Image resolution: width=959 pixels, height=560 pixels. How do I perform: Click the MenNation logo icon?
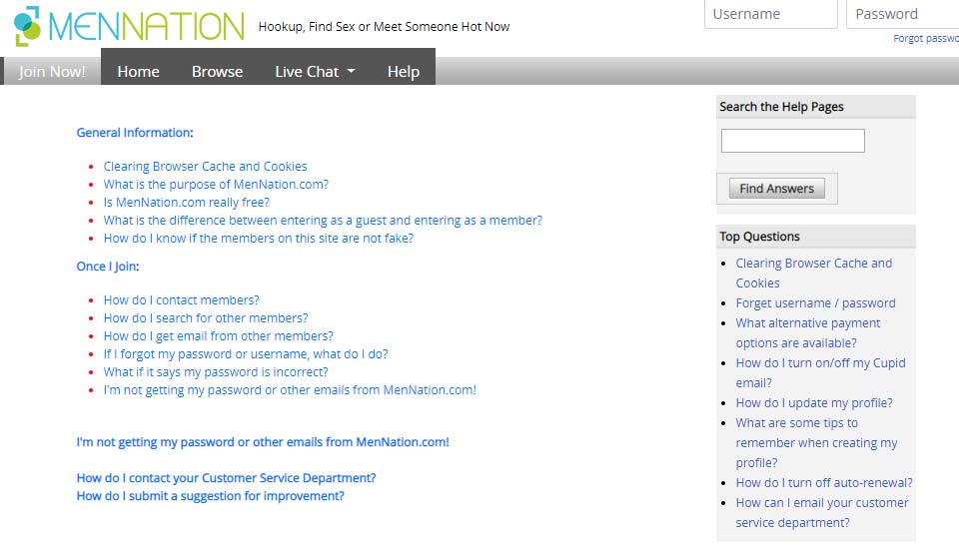(27, 26)
